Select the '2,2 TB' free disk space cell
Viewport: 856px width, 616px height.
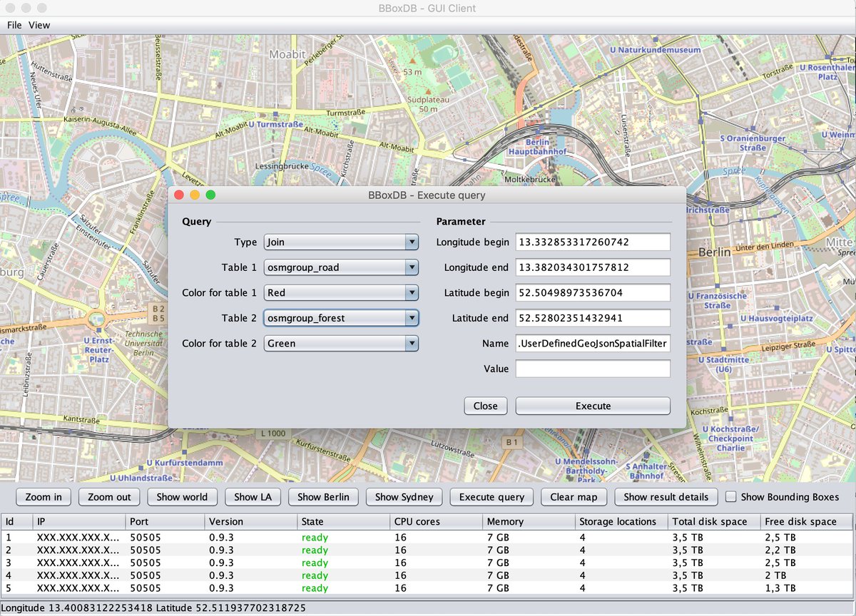point(807,550)
